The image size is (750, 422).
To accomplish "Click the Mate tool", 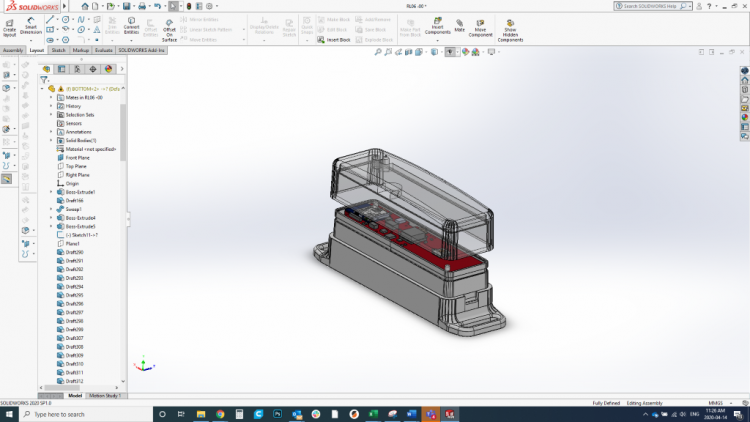I will point(460,26).
